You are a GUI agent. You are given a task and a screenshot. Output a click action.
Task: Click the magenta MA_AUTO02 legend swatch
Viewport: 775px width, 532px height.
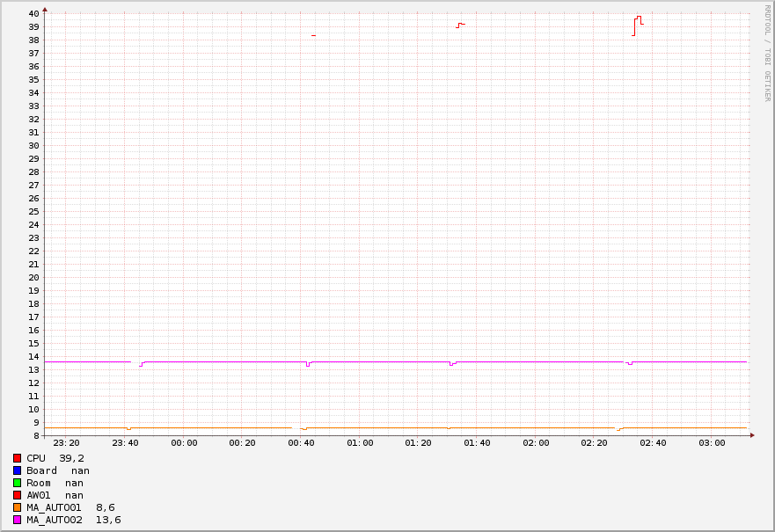17,520
